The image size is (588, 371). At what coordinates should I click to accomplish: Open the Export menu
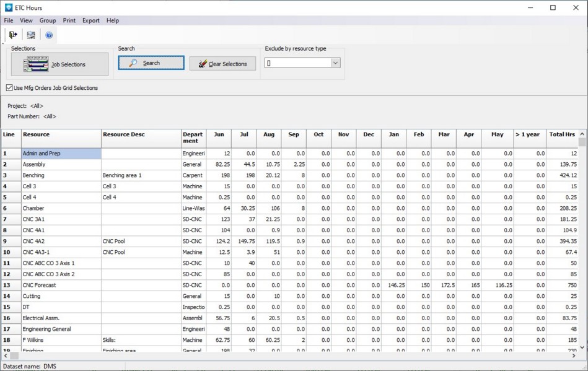pos(91,20)
